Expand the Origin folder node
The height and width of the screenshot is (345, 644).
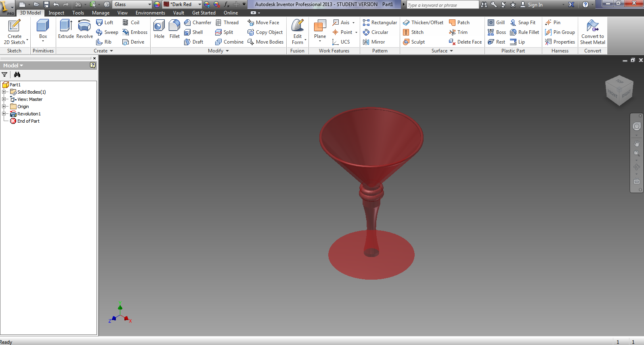click(x=4, y=107)
